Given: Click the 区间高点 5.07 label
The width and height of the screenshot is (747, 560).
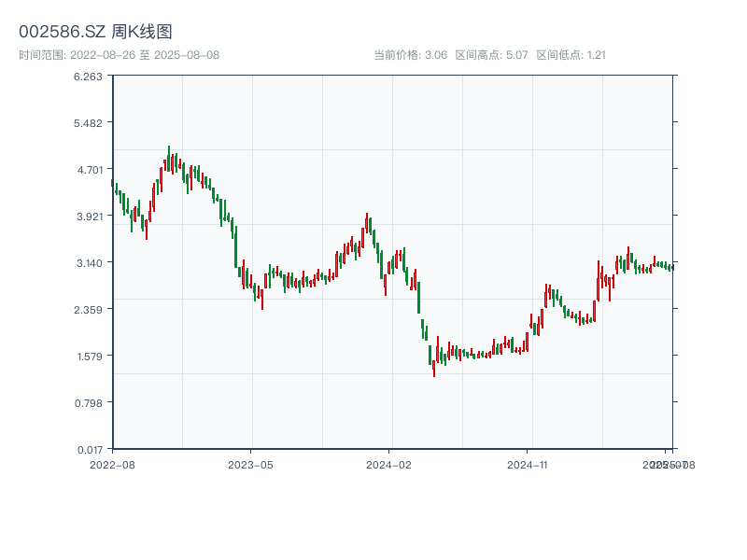Looking at the screenshot, I should (491, 55).
